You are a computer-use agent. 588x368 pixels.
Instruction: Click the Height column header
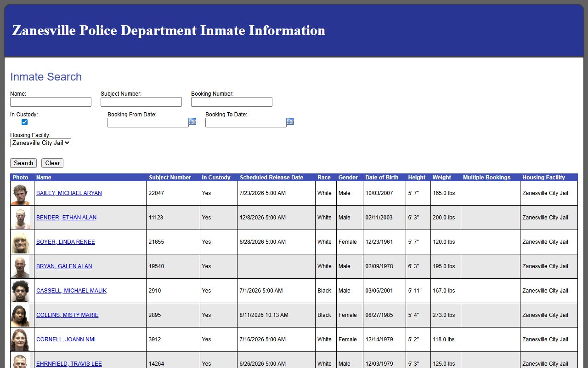(417, 178)
